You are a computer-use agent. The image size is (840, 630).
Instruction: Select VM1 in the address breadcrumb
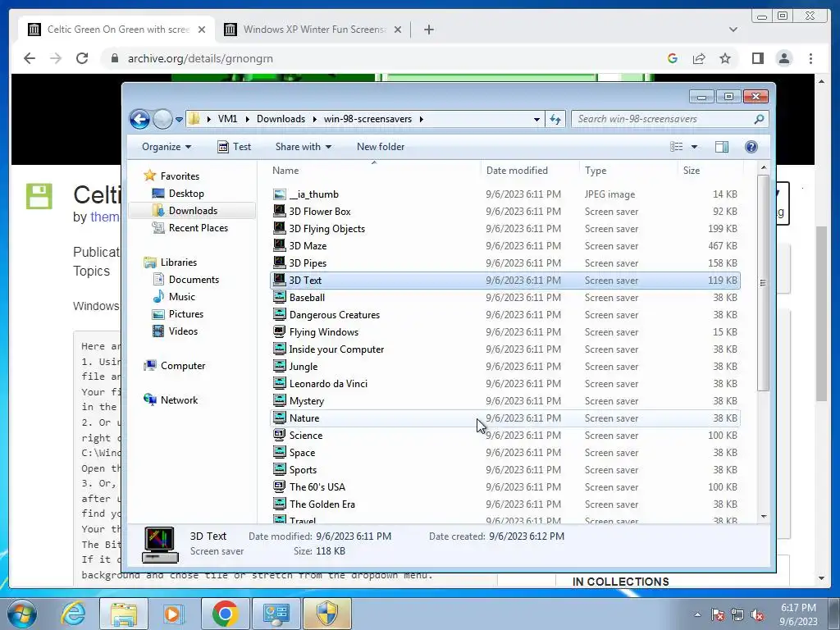click(x=227, y=119)
